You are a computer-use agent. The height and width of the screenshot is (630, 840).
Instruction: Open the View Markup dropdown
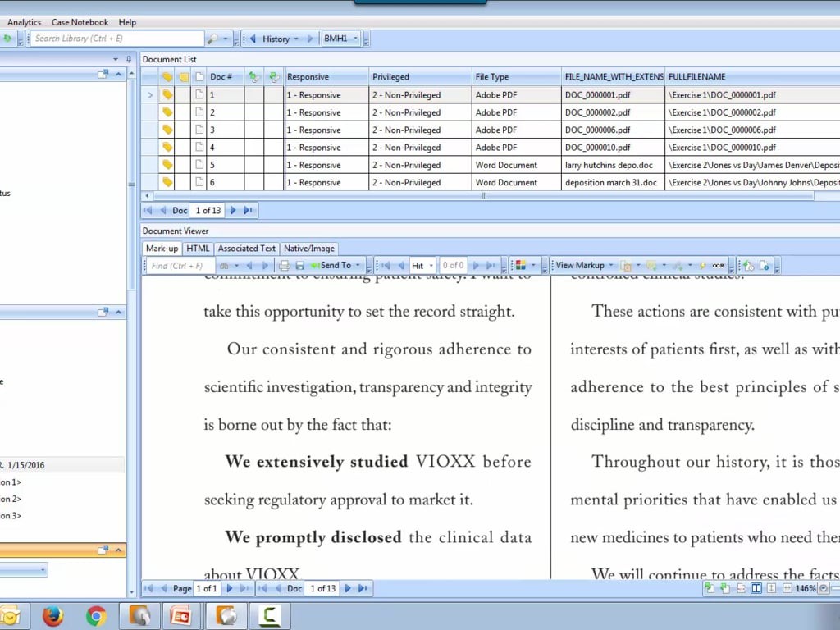(610, 266)
